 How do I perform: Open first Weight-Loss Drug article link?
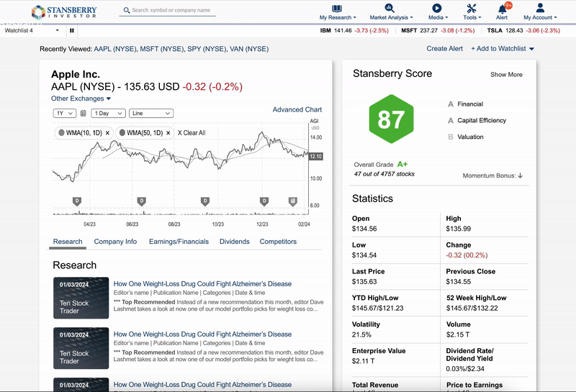click(x=202, y=283)
